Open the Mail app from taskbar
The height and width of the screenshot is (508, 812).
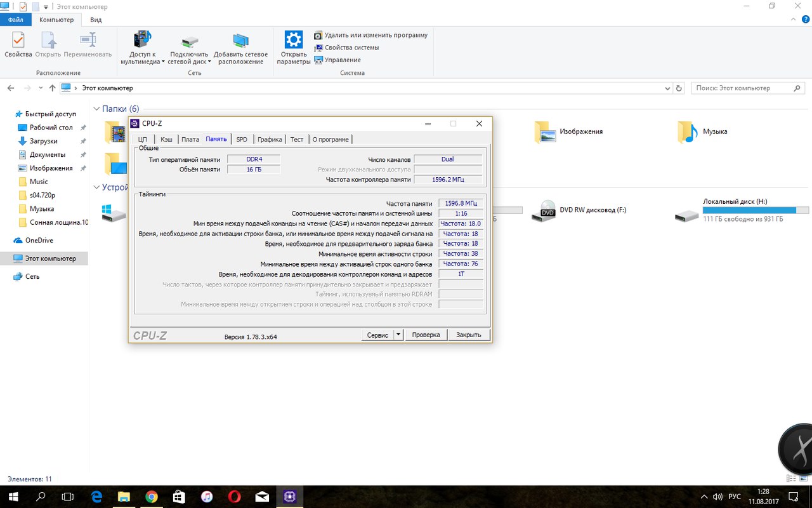(261, 496)
